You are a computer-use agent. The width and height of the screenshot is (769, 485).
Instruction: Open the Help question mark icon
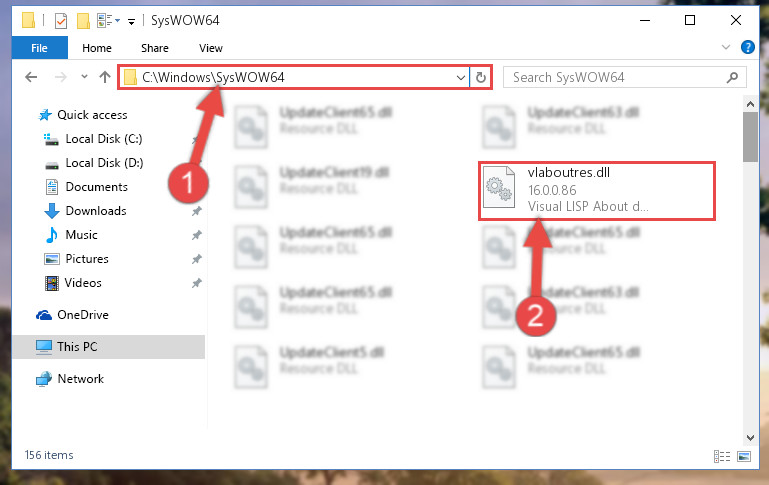point(747,48)
